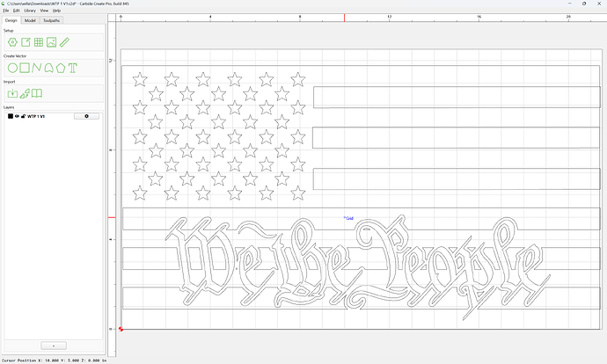This screenshot has width=607, height=364.
Task: Click the red origin marker on canvas
Action: pos(121,329)
